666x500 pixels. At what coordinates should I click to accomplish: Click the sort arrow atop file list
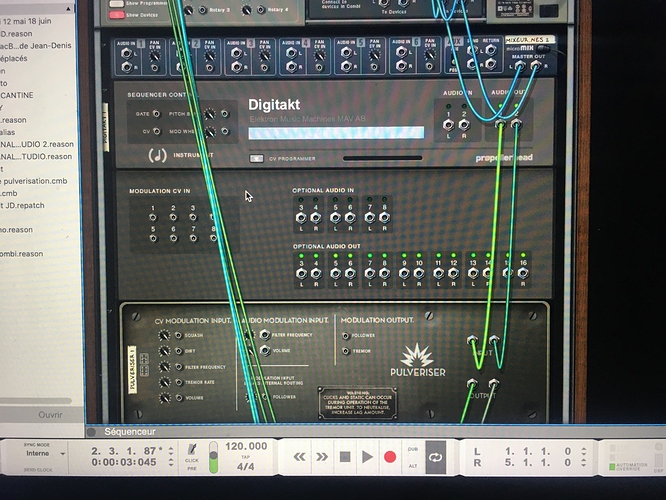click(x=68, y=9)
